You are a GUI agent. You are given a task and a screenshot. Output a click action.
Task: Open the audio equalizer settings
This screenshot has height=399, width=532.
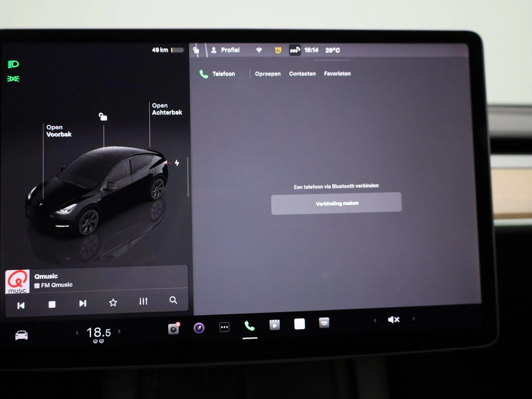143,301
